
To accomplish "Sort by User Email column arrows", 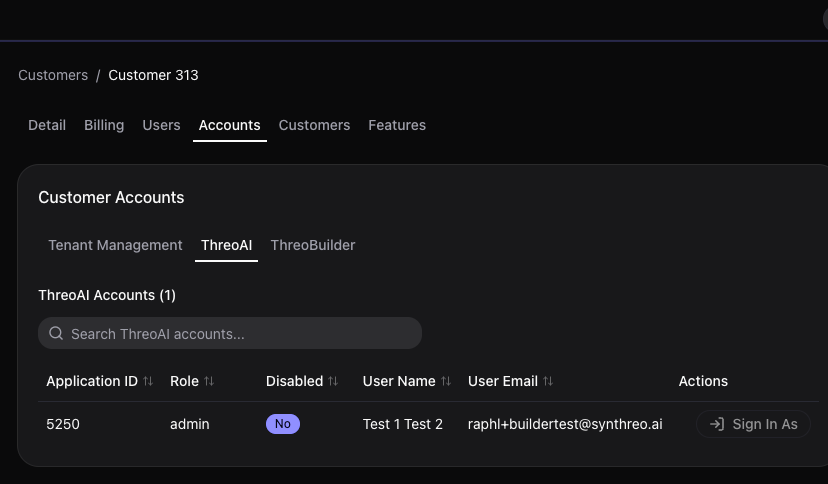I will (x=548, y=381).
